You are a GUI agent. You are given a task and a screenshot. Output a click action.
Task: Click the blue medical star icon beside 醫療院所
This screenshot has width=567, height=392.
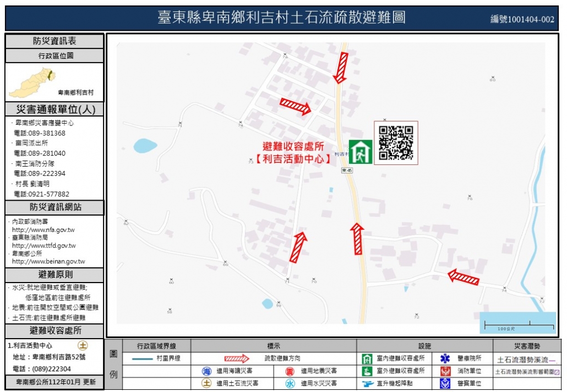(x=445, y=358)
